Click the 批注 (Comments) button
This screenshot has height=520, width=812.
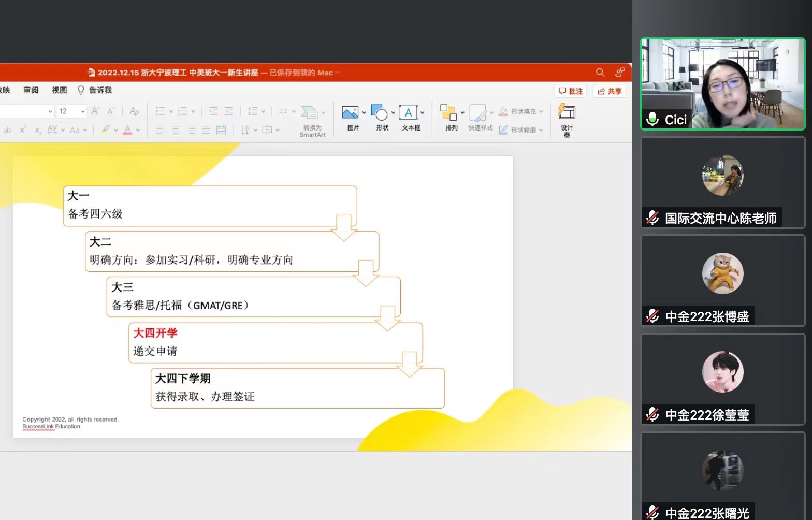(570, 91)
